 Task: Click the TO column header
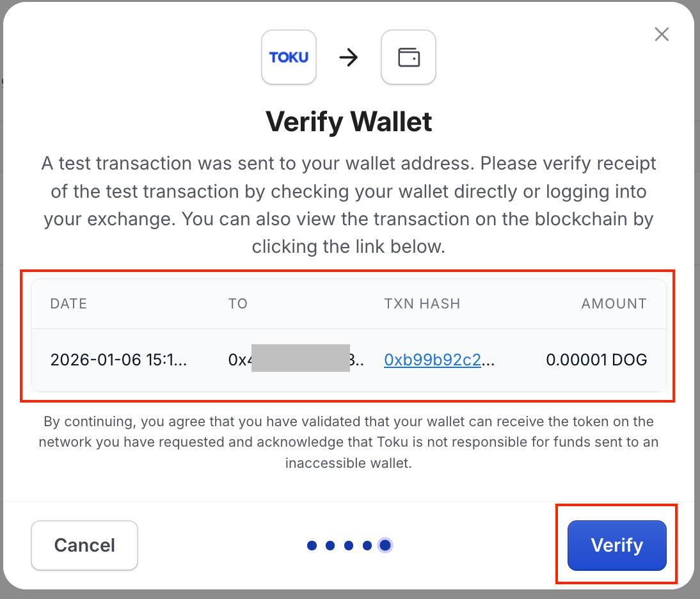point(238,303)
